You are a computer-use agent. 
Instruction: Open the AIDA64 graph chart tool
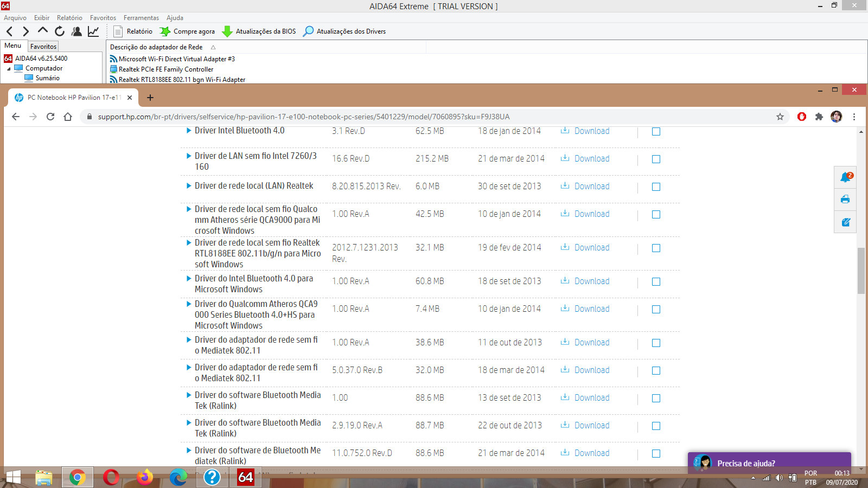[93, 31]
